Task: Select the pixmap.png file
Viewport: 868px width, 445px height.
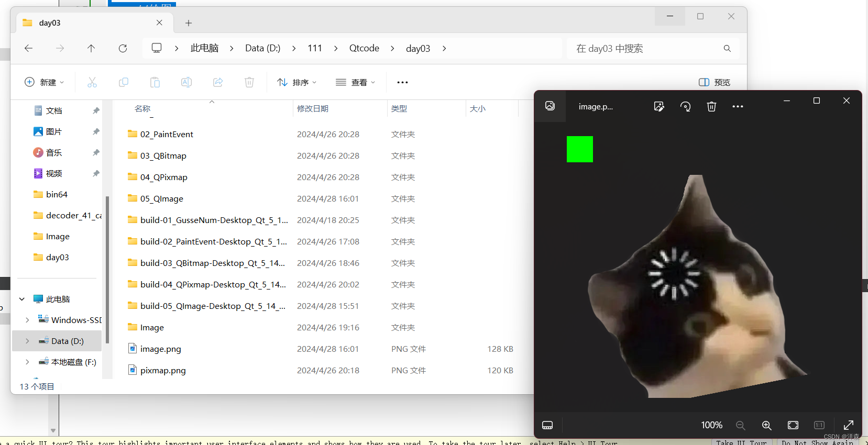Action: click(157, 370)
